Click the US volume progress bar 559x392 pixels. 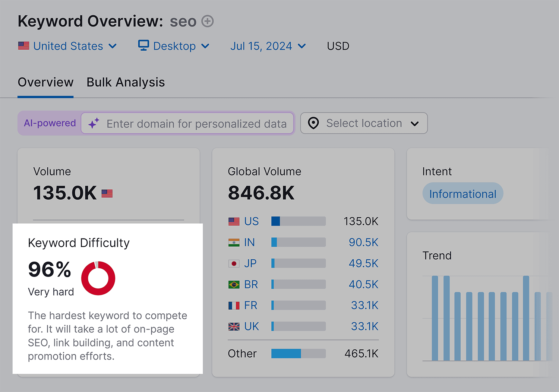tap(299, 221)
